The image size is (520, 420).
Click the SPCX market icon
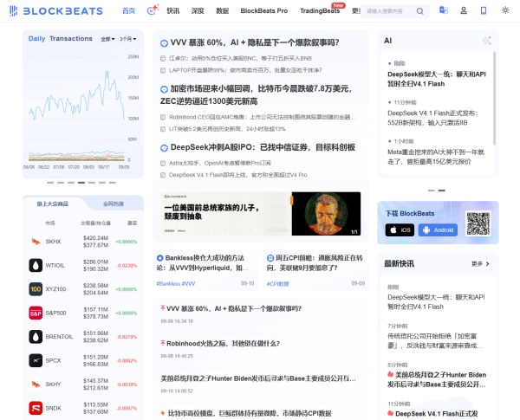coord(36,360)
